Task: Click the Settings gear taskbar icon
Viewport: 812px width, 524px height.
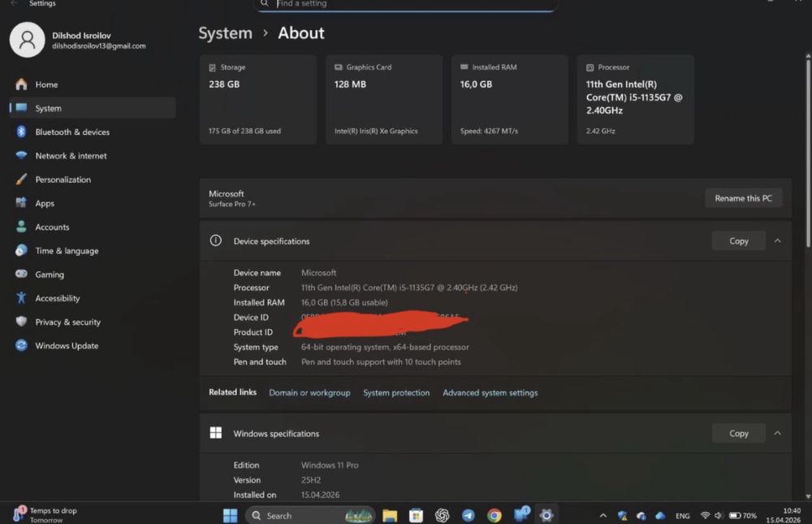Action: pos(546,516)
